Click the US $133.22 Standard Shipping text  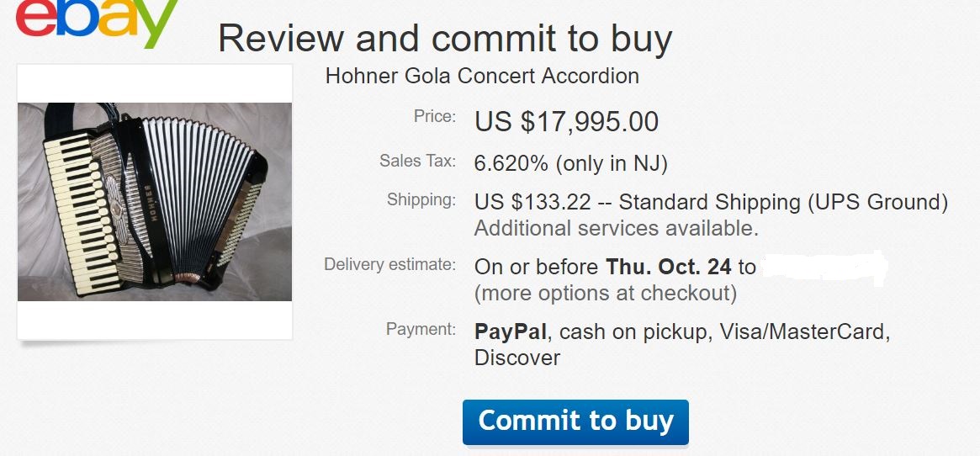(712, 203)
